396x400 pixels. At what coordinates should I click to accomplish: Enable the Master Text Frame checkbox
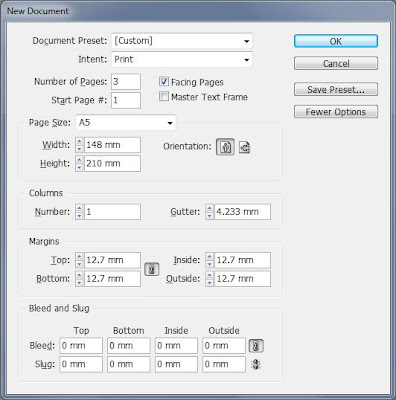point(164,97)
